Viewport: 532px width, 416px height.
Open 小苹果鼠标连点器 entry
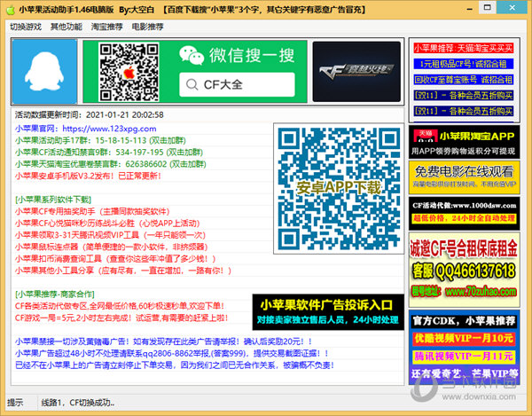point(112,247)
